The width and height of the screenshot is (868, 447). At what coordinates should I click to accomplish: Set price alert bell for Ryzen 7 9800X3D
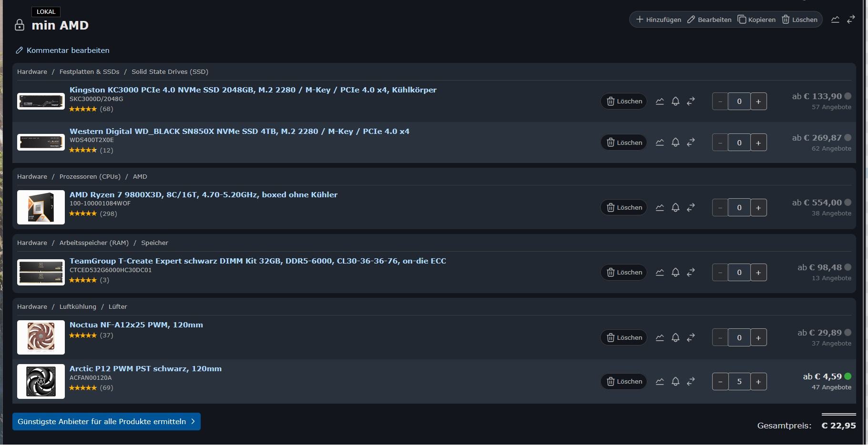pyautogui.click(x=675, y=207)
